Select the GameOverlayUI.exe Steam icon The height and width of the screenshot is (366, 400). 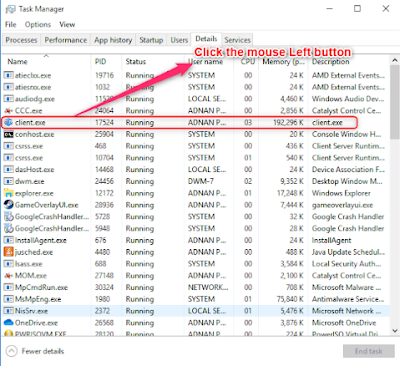[8, 205]
